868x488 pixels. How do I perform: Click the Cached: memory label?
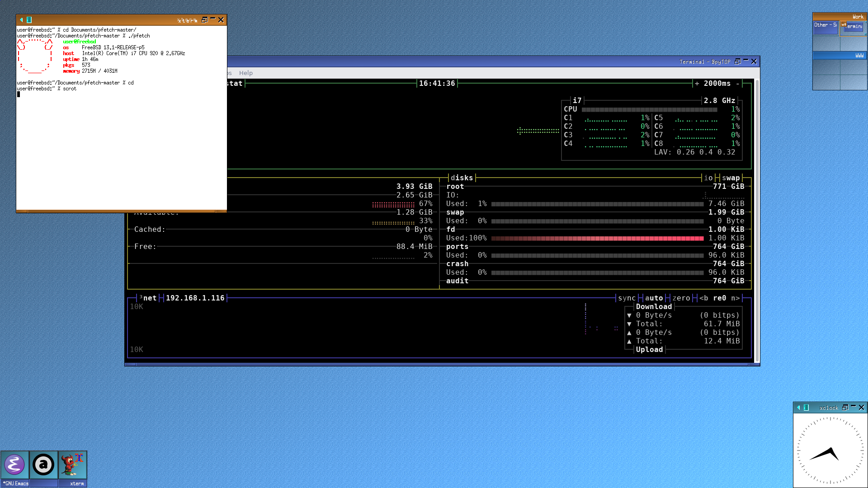tap(150, 230)
